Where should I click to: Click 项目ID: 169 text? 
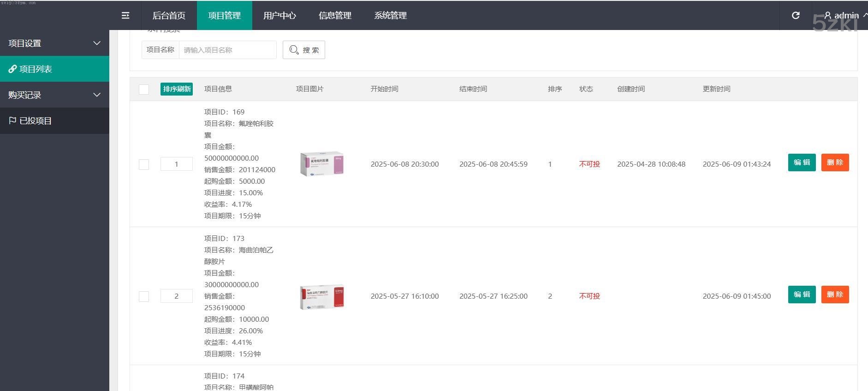point(224,112)
